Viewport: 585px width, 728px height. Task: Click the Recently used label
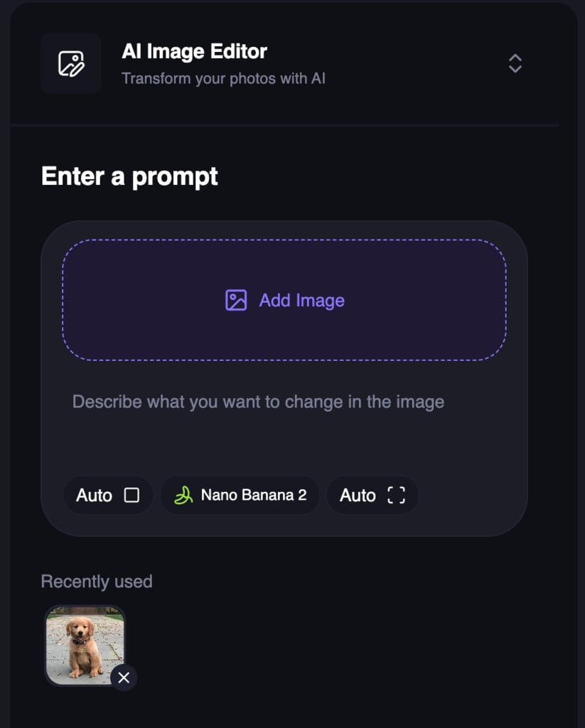point(97,582)
